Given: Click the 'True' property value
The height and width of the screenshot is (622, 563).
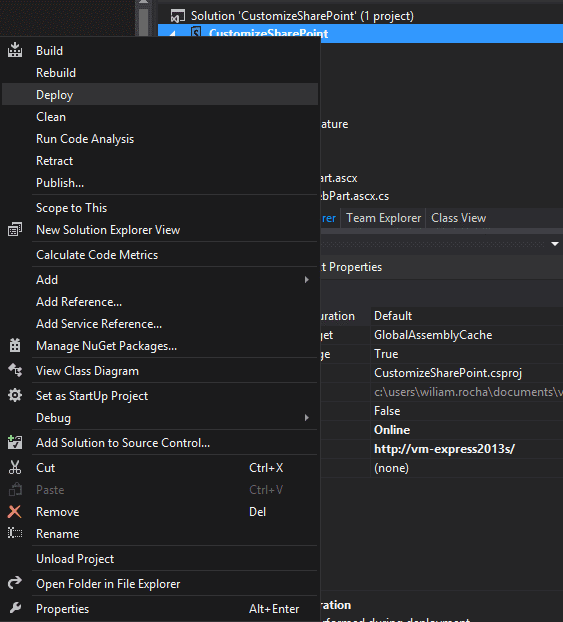Looking at the screenshot, I should pyautogui.click(x=386, y=354).
